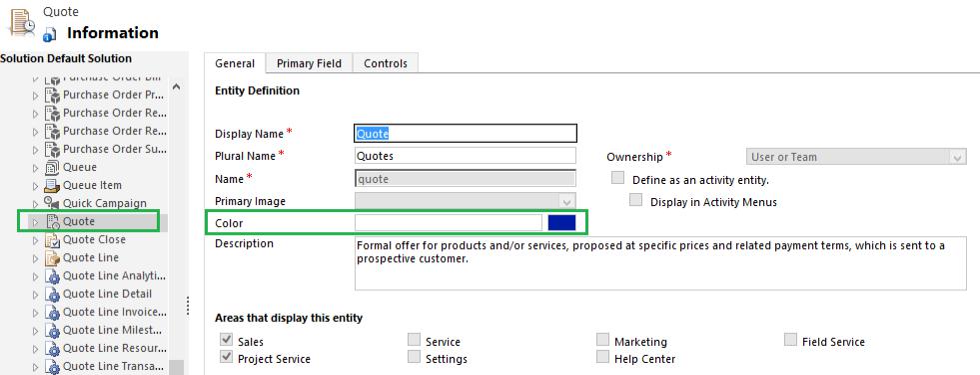Click the Quick Campaign entity icon

[x=53, y=203]
